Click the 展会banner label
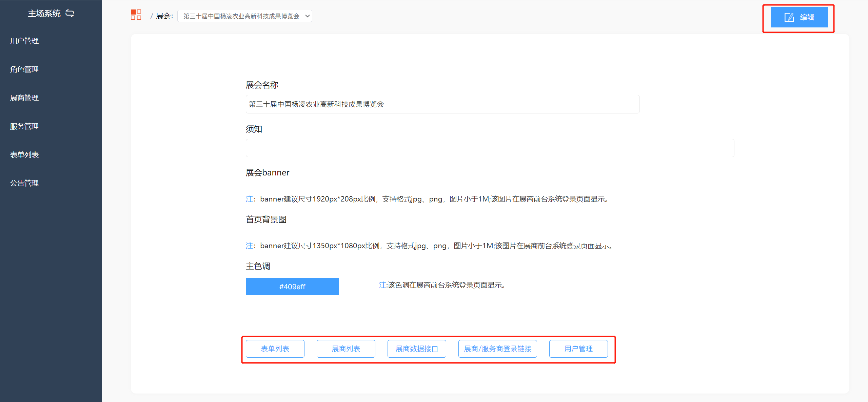This screenshot has height=402, width=868. [268, 173]
